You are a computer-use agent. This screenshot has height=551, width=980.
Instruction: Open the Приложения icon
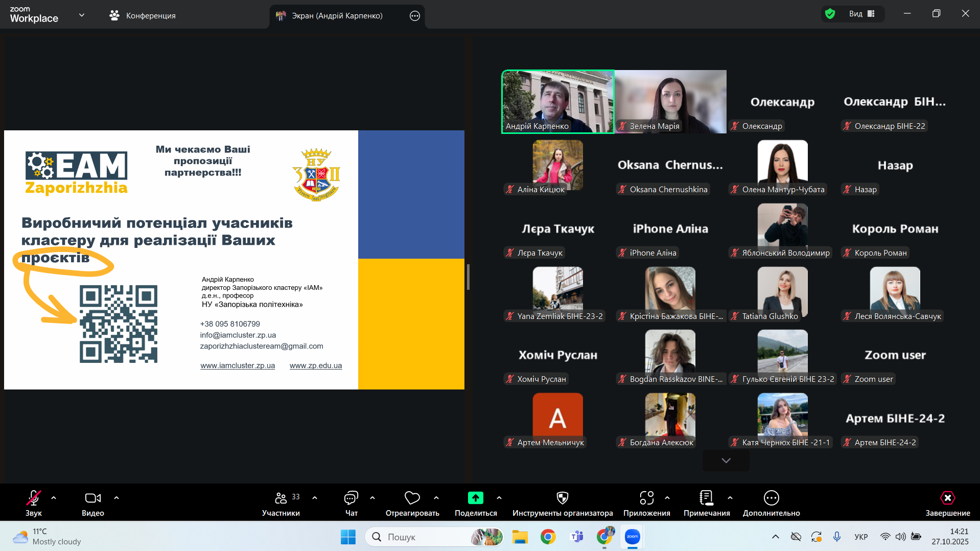coord(646,498)
